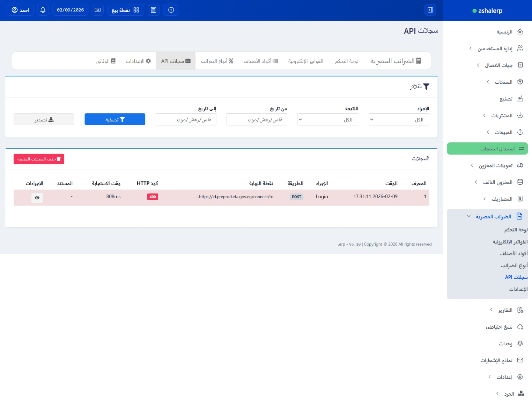Toggle the sidebar collapse icon
The width and height of the screenshot is (532, 404).
click(430, 10)
